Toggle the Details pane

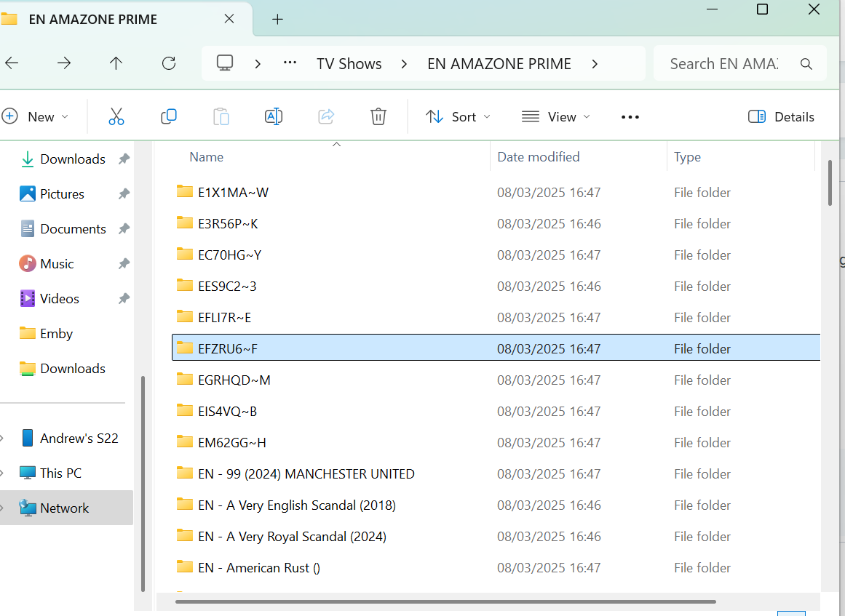click(x=781, y=117)
